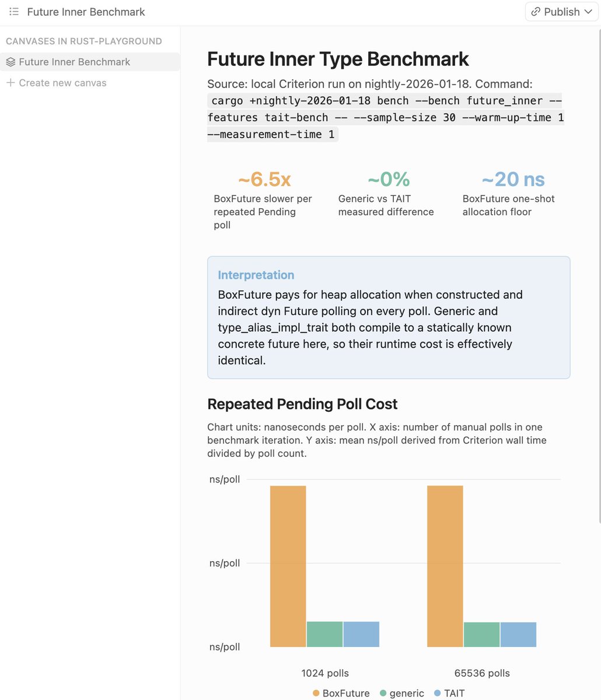Toggle BoxFuture legend orange dot
The width and height of the screenshot is (601, 700).
pos(316,693)
